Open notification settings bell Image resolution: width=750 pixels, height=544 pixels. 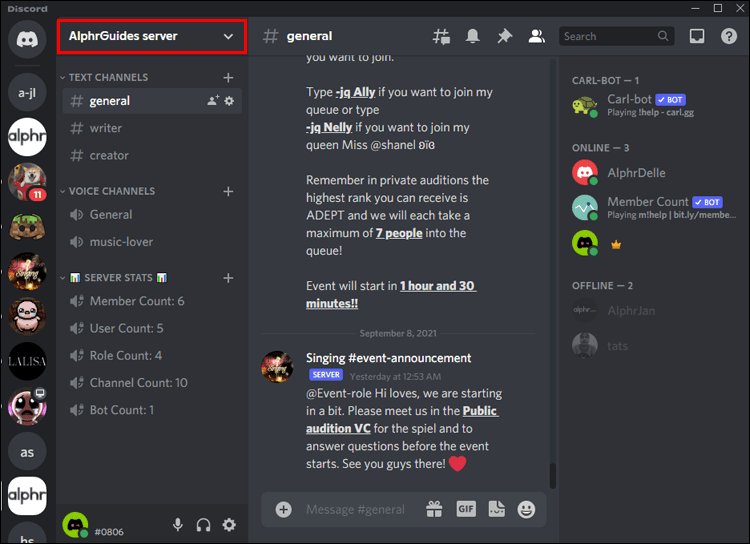tap(473, 36)
